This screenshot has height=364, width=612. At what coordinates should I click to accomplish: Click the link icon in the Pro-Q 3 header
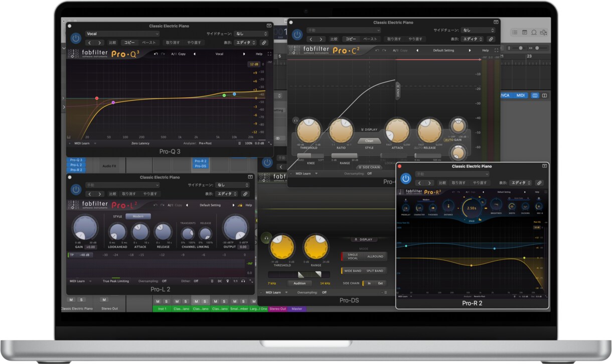[x=264, y=43]
